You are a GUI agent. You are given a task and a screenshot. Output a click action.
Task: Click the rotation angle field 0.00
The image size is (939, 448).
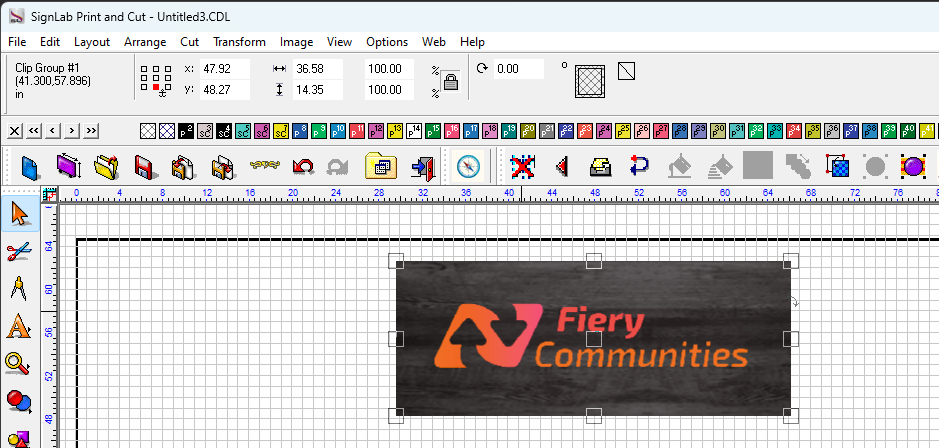click(x=519, y=69)
